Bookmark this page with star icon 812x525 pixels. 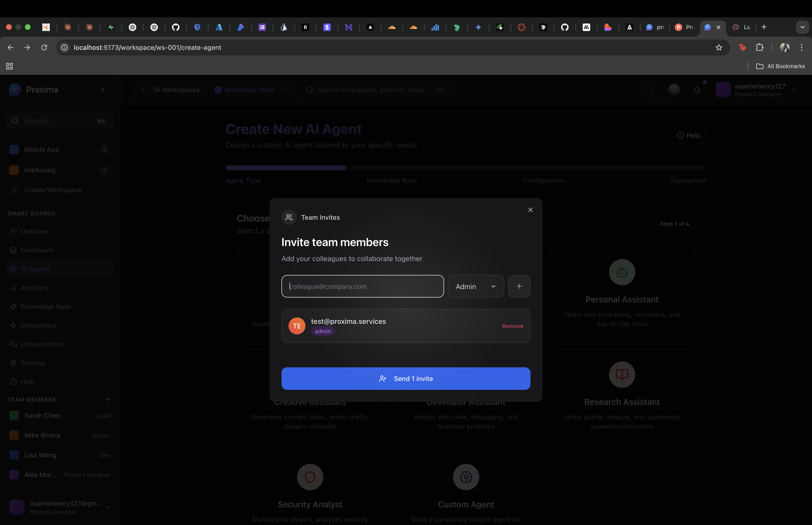pos(719,47)
